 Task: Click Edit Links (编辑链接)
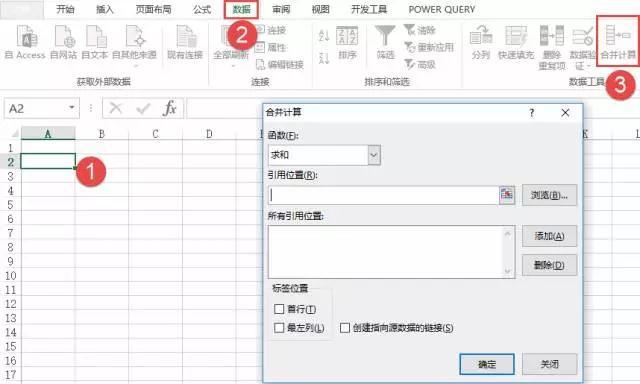click(280, 64)
